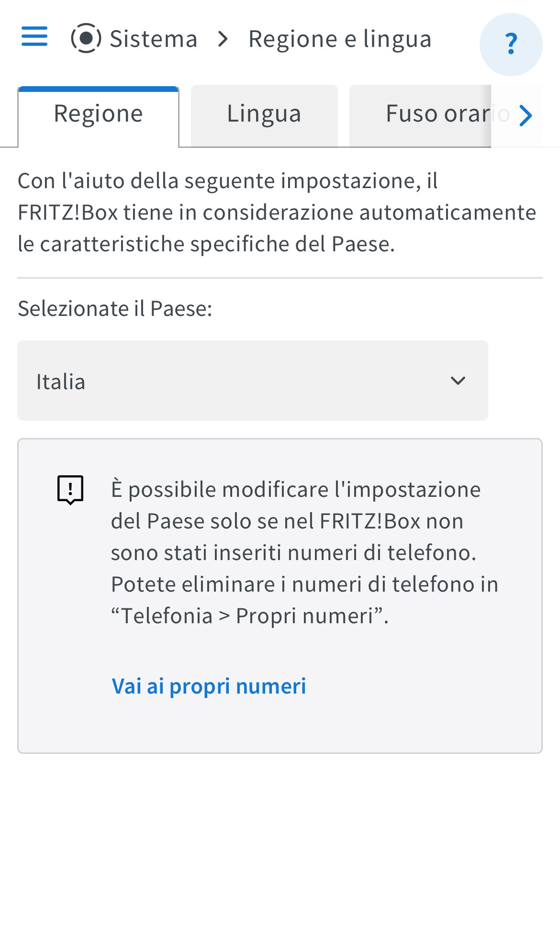Click the "Regione e lingua" breadcrumb title
Viewport: 560px width, 931px height.
pyautogui.click(x=340, y=39)
